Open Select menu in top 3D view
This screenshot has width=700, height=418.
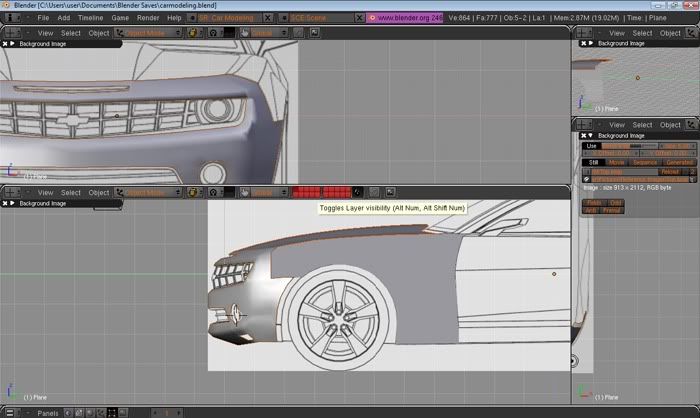pyautogui.click(x=71, y=33)
